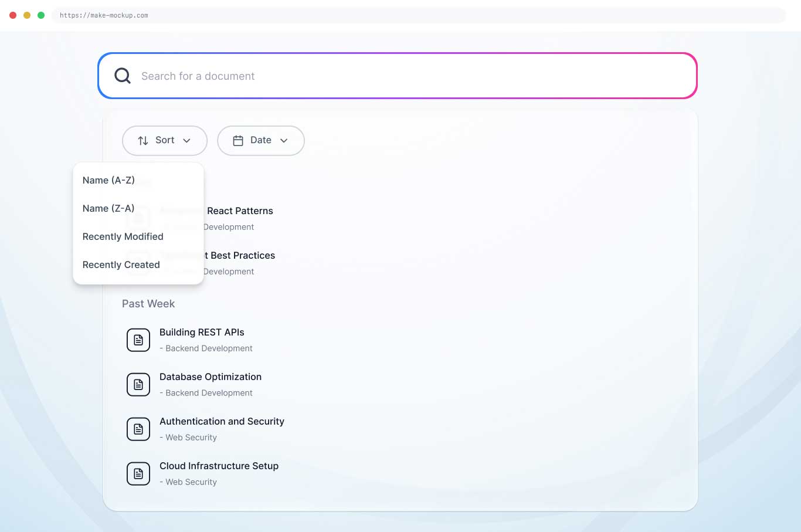This screenshot has height=532, width=801.
Task: Click the chevron on the Date button
Action: coord(284,141)
